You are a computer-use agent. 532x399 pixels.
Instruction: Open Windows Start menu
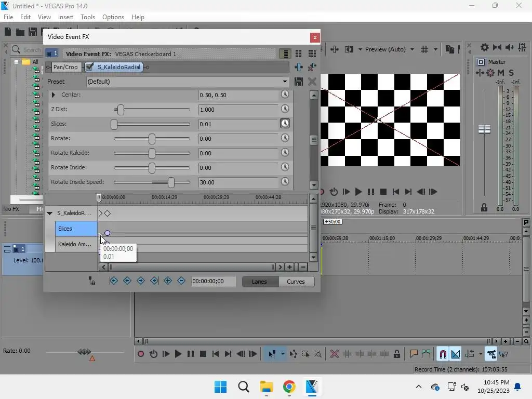[x=220, y=387]
